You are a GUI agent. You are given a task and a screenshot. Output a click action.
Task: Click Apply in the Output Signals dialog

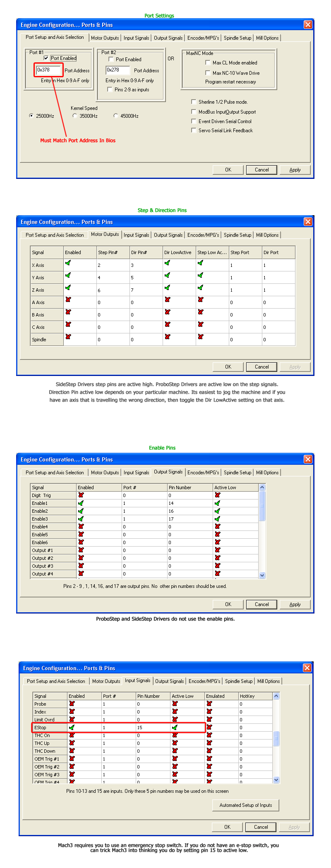(295, 604)
